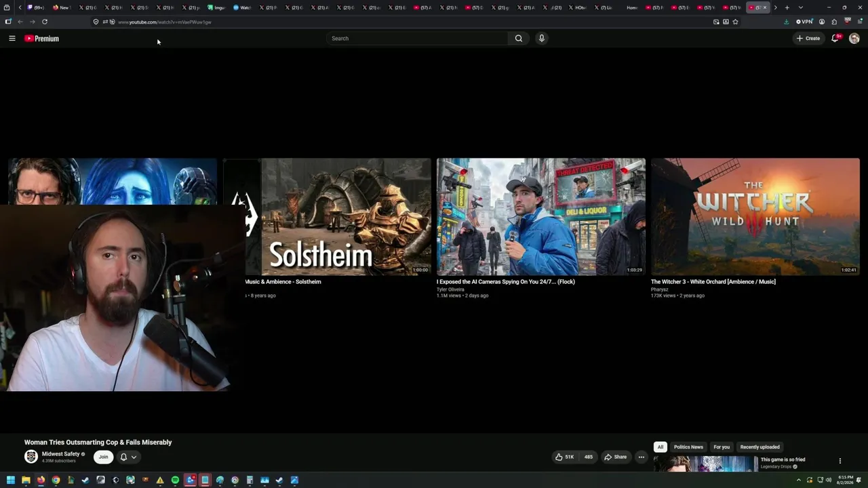This screenshot has height=488, width=868.
Task: Click the "Pharysz" channel name
Action: pos(660,289)
